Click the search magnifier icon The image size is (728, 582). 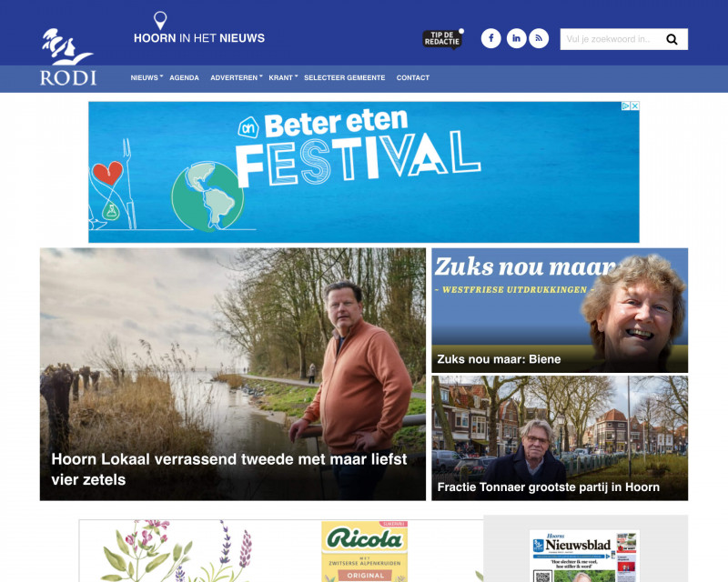coord(672,39)
